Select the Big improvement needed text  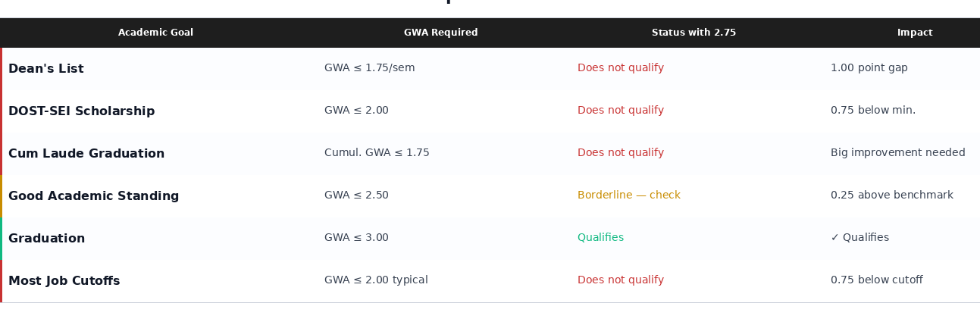[897, 153]
